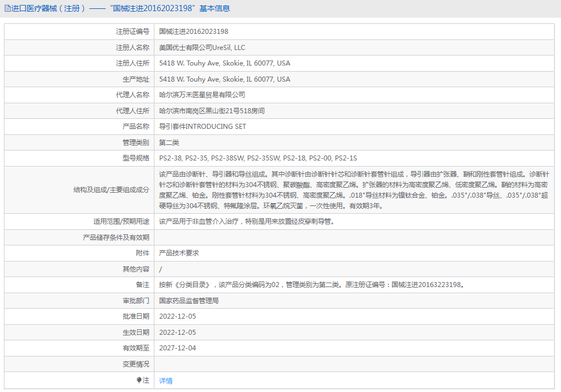Click the 注册人名称 label
Image resolution: width=561 pixels, height=392 pixels.
point(132,48)
